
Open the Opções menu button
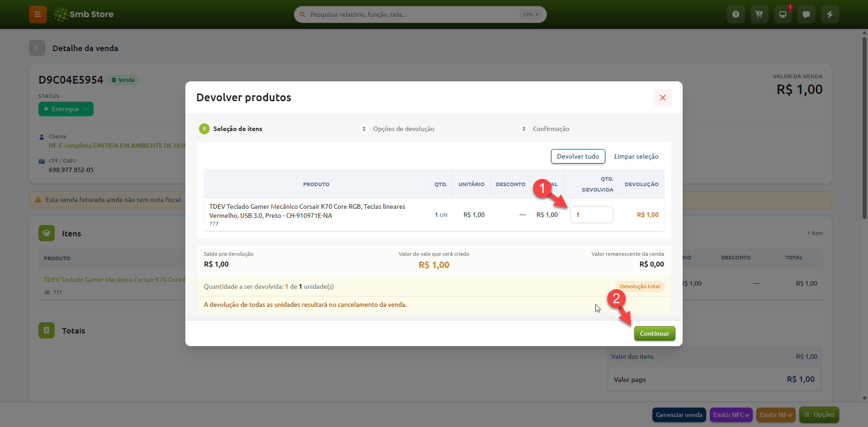[x=819, y=415]
